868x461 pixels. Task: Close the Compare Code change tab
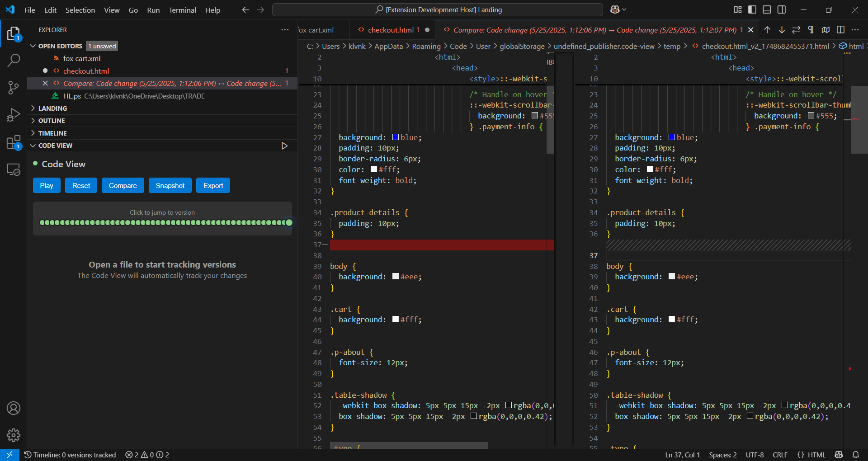click(x=751, y=30)
